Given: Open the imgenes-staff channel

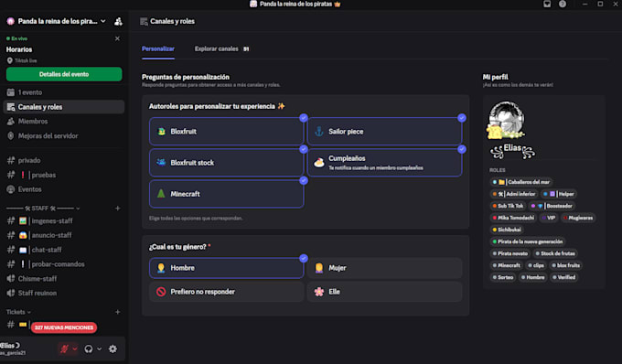Looking at the screenshot, I should pos(64,220).
